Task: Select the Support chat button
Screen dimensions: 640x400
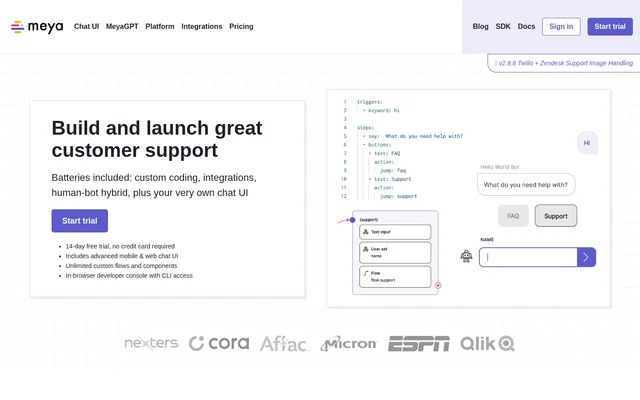Action: click(556, 216)
